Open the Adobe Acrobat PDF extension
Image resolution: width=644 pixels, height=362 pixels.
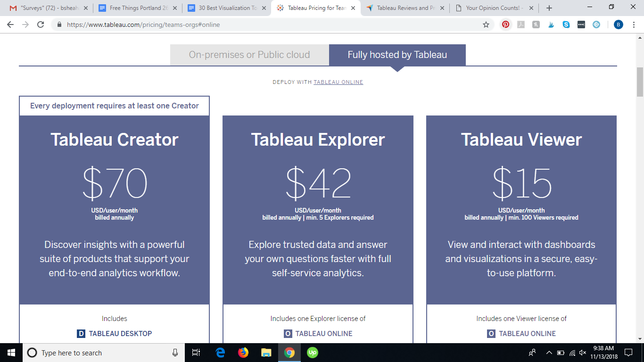click(x=521, y=25)
